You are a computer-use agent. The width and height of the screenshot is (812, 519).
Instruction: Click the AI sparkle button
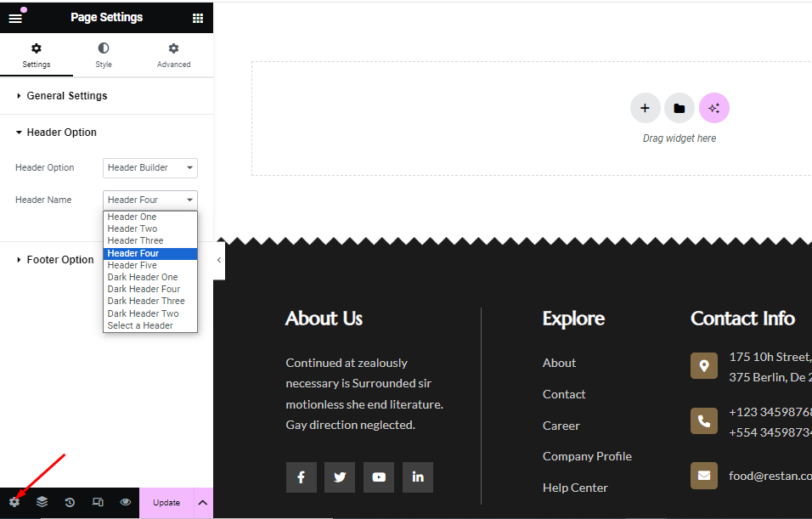point(713,108)
